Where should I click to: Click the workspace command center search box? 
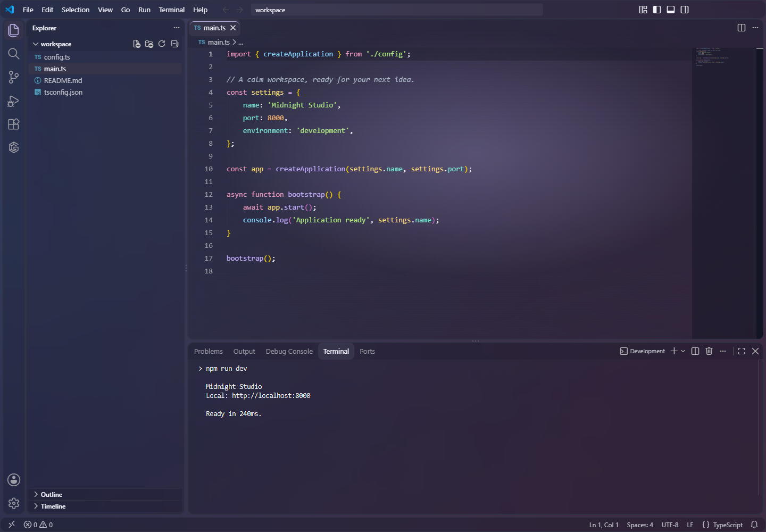(x=397, y=10)
